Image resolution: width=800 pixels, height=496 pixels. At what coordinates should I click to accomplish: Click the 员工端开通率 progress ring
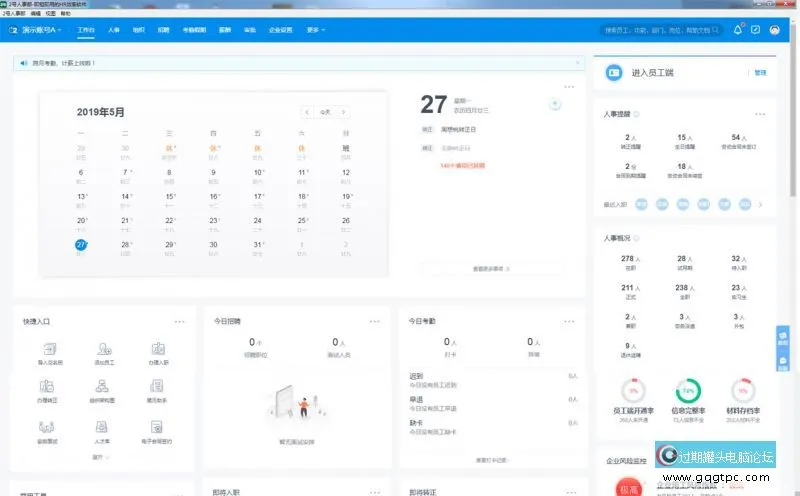pos(633,391)
